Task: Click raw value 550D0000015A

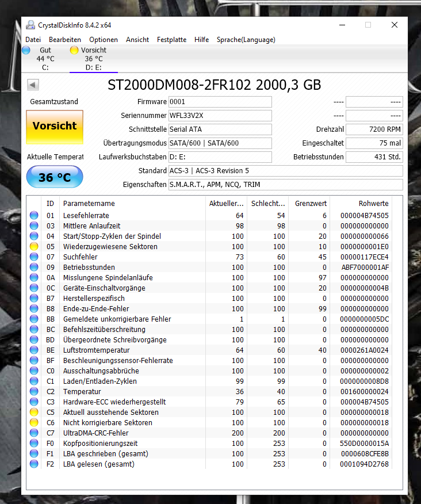Action: (365, 444)
